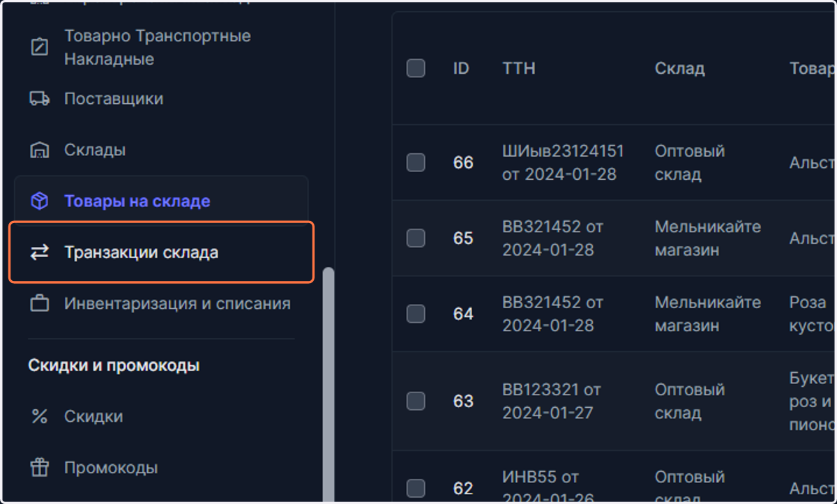Click ТТН cell of row 64

(x=552, y=314)
